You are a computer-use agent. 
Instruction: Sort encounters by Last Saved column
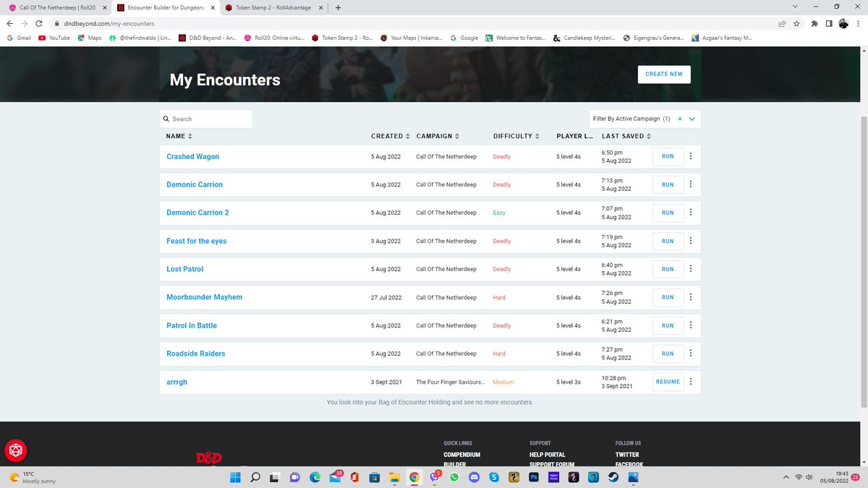coord(626,136)
